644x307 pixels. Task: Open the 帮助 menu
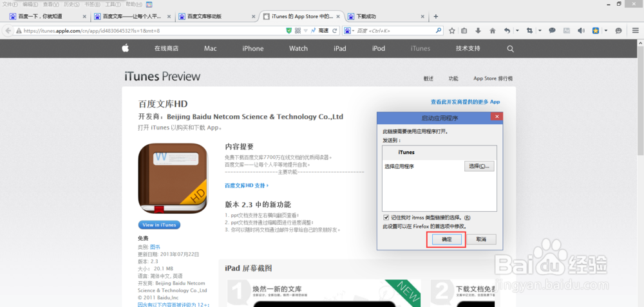pyautogui.click(x=133, y=5)
